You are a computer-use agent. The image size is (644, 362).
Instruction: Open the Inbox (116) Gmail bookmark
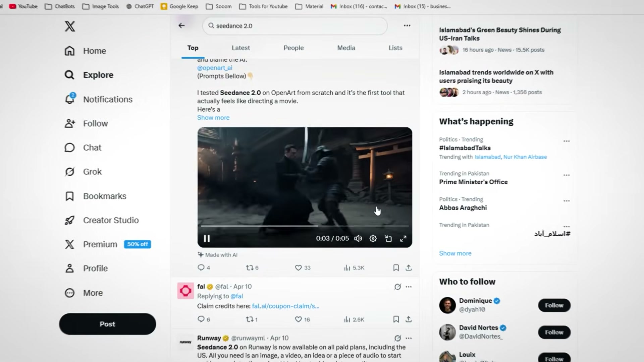pyautogui.click(x=359, y=6)
